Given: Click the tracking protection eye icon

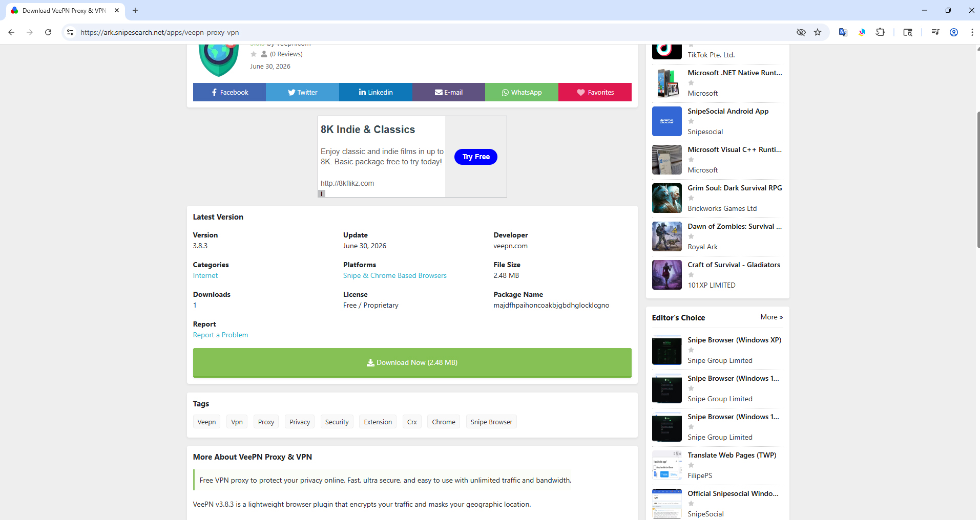Looking at the screenshot, I should coord(801,32).
